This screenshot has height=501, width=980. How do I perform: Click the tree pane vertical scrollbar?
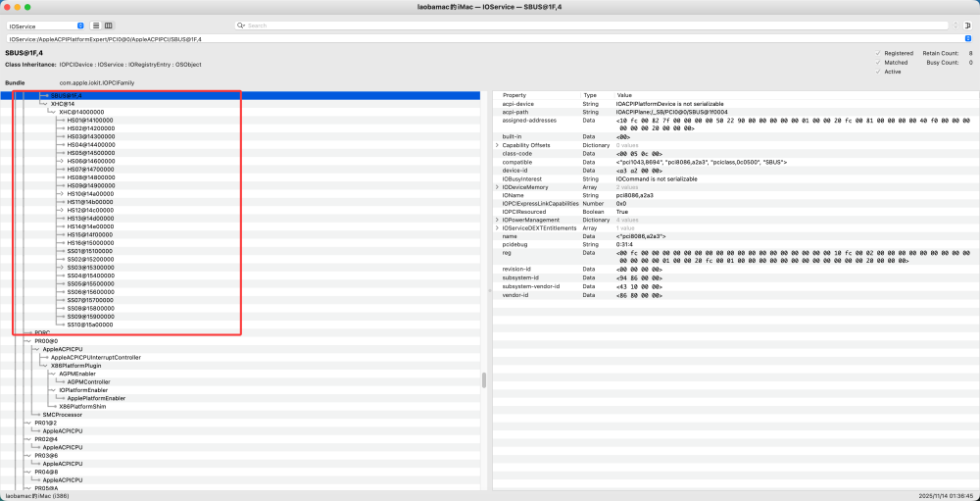click(484, 380)
